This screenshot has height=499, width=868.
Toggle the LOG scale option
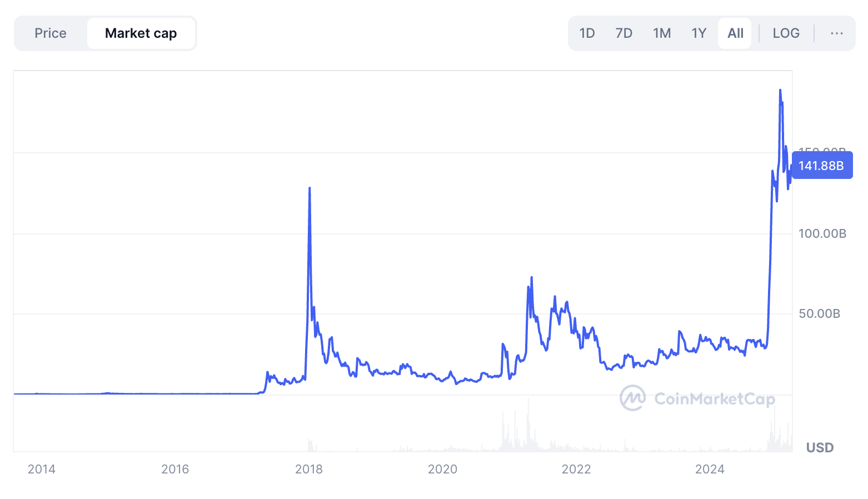786,33
